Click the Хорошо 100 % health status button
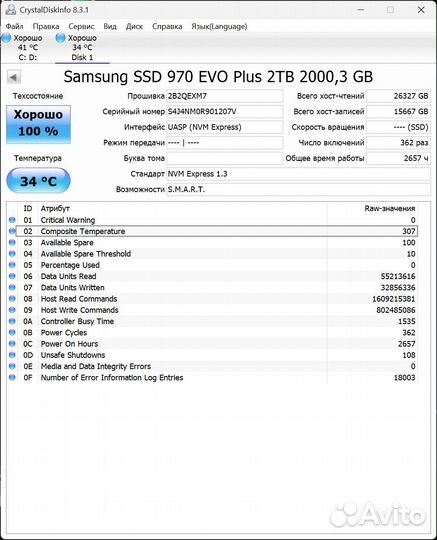The height and width of the screenshot is (540, 437). [38, 124]
